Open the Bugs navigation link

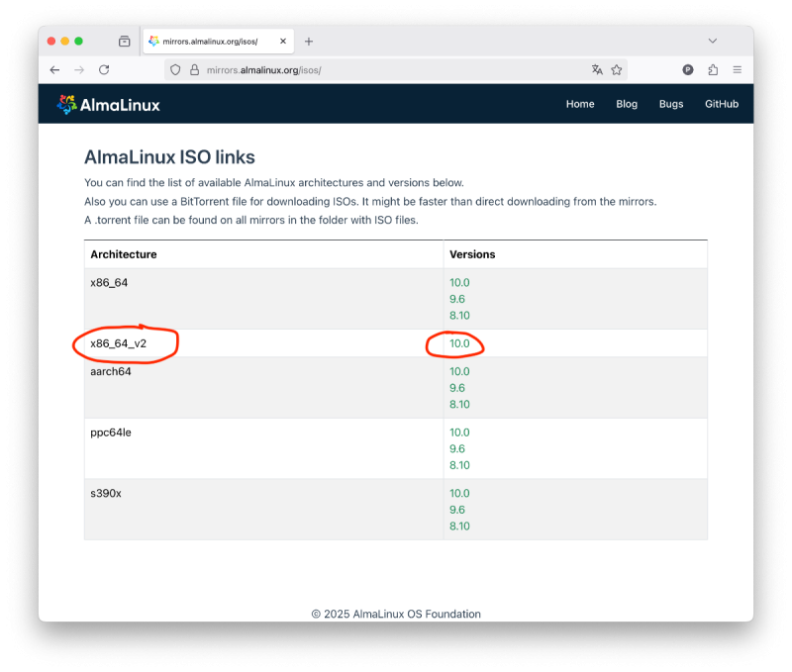(x=671, y=104)
